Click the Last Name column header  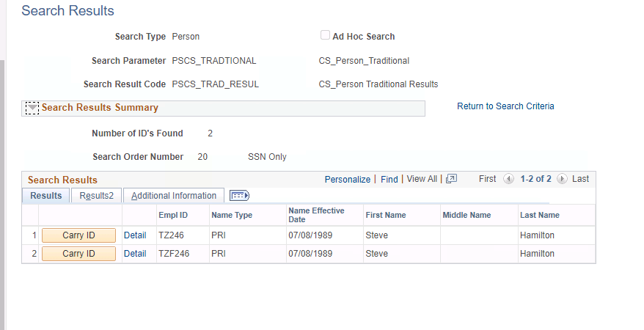(x=539, y=215)
